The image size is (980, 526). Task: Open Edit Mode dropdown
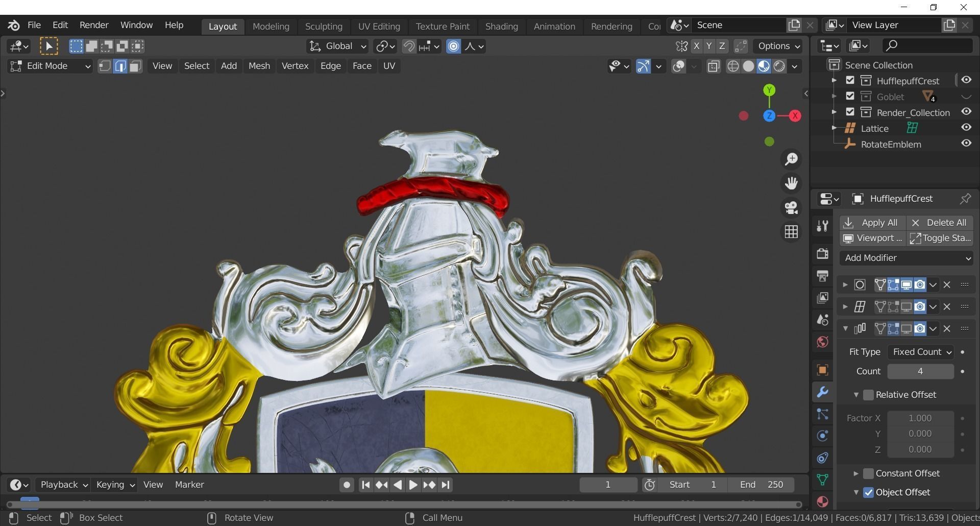tap(50, 66)
